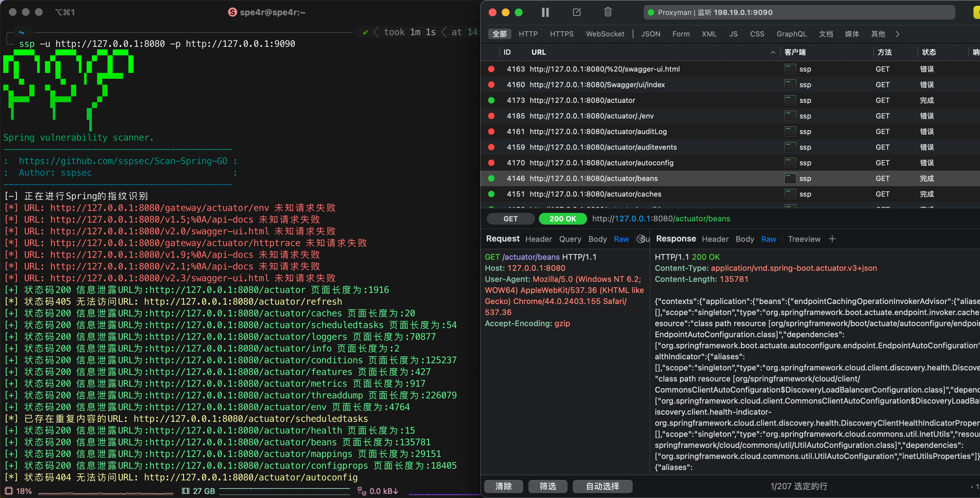The height and width of the screenshot is (498, 980).
Task: Sort by 客户端 column header
Action: click(x=795, y=52)
